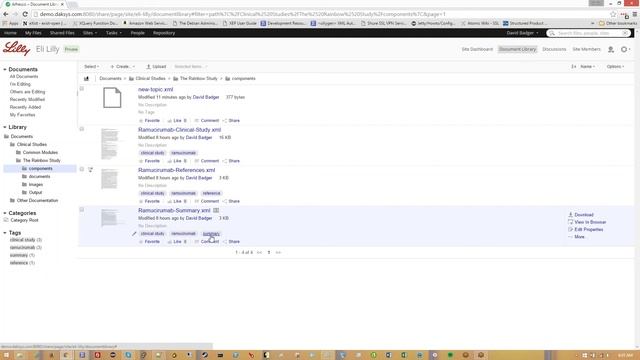Like Ramucirumab-Clinical-Study.xml
This screenshot has height=360, width=640.
[x=175, y=161]
